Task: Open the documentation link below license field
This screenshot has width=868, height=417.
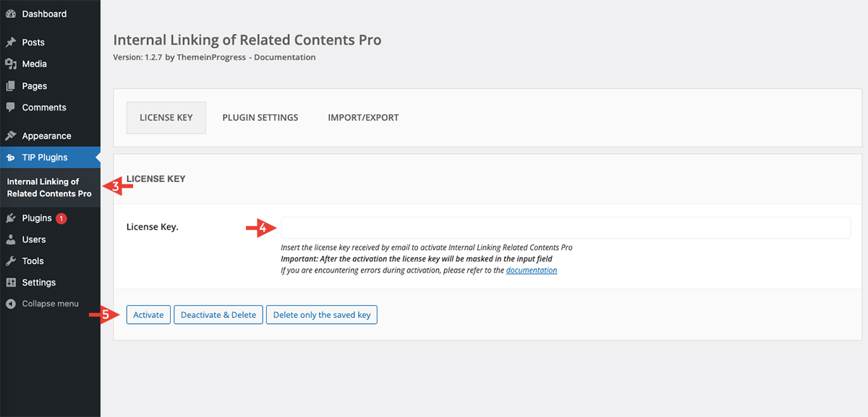Action: click(532, 270)
